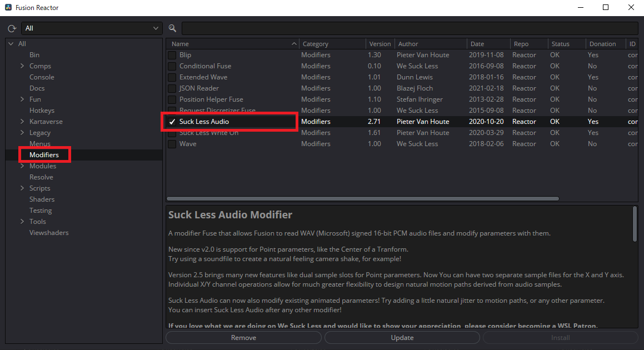The height and width of the screenshot is (350, 644).
Task: Click the Update button
Action: pyautogui.click(x=402, y=338)
